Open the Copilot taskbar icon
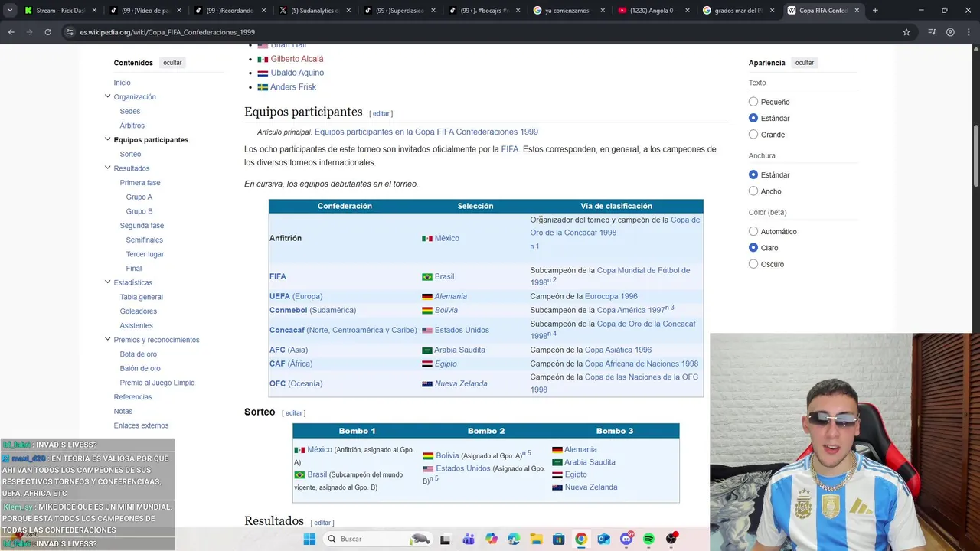This screenshot has width=980, height=551. tap(491, 539)
